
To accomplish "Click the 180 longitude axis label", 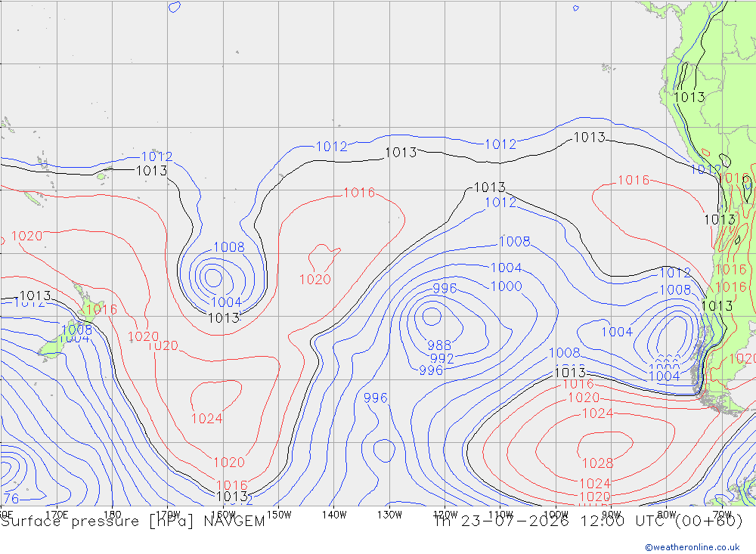I will [x=113, y=515].
